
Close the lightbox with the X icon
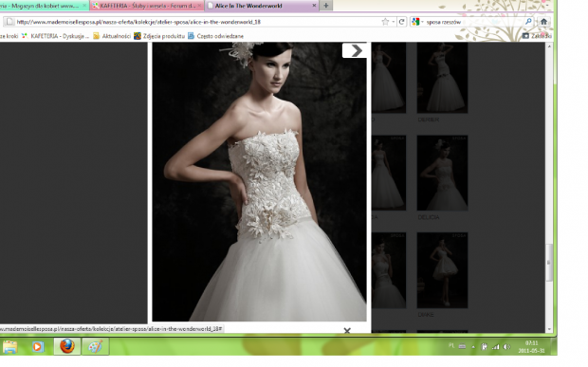coord(347,331)
